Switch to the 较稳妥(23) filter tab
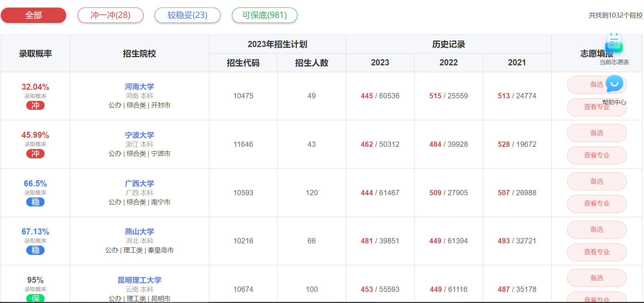The height and width of the screenshot is (303, 644). 187,15
